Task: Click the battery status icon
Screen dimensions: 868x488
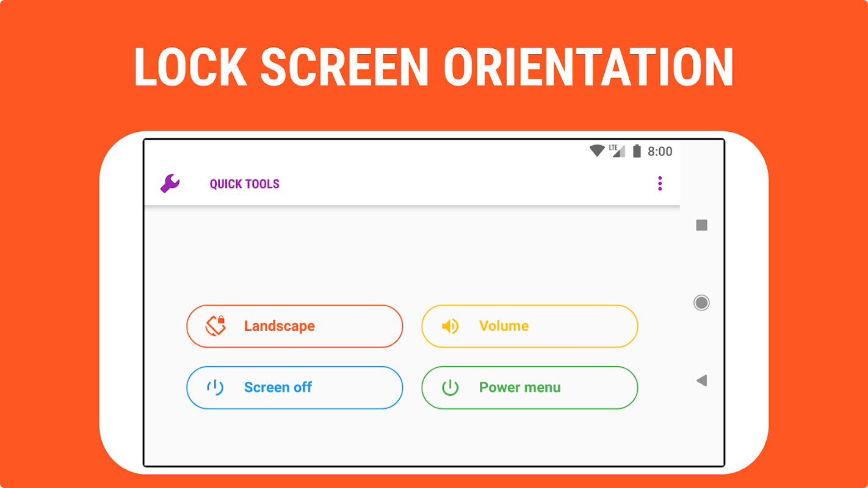Action: tap(637, 151)
